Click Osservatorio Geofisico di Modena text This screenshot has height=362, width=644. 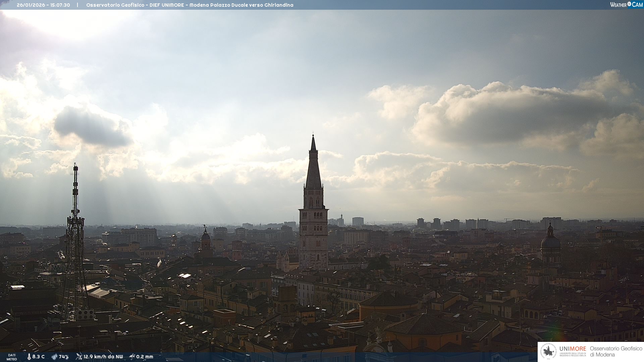(x=616, y=352)
